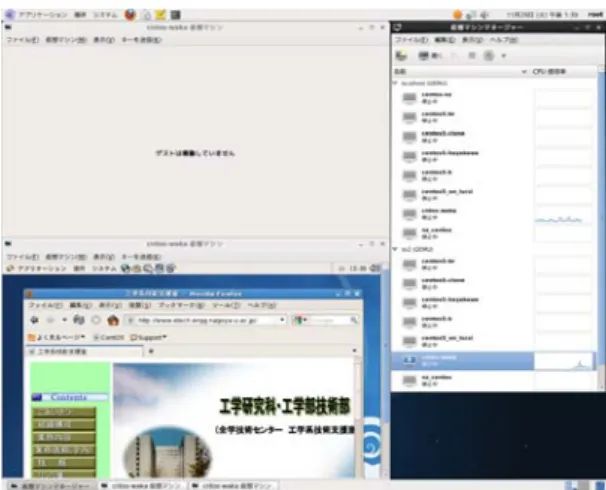The width and height of the screenshot is (606, 490).
Task: Open the Firefox list-all-tabs dropdown
Action: [x=354, y=351]
